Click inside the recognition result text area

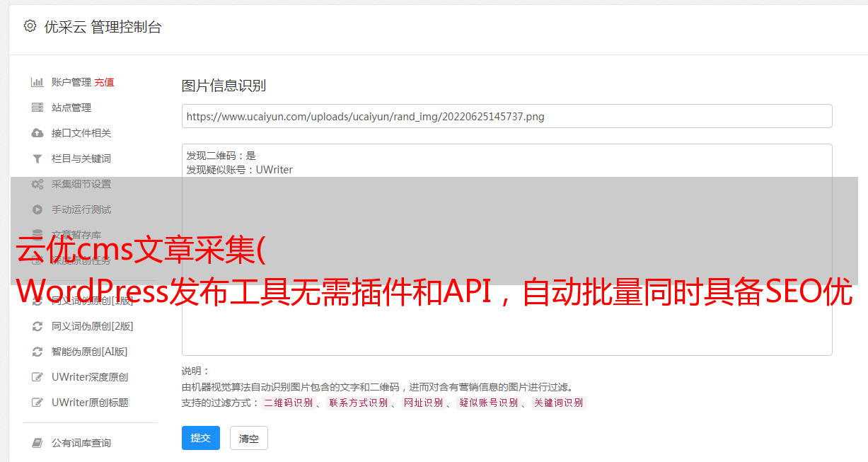507,250
